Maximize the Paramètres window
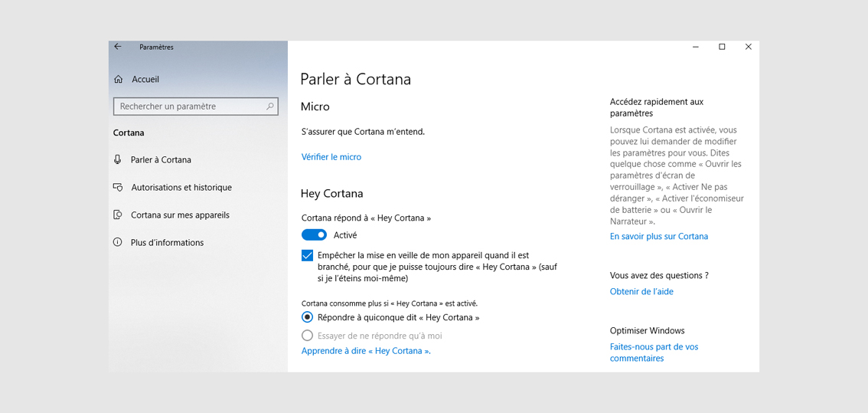The height and width of the screenshot is (413, 868). pos(722,47)
